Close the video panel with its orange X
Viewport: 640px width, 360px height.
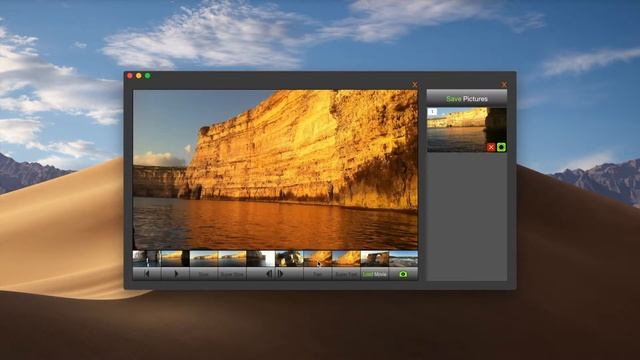tap(415, 84)
